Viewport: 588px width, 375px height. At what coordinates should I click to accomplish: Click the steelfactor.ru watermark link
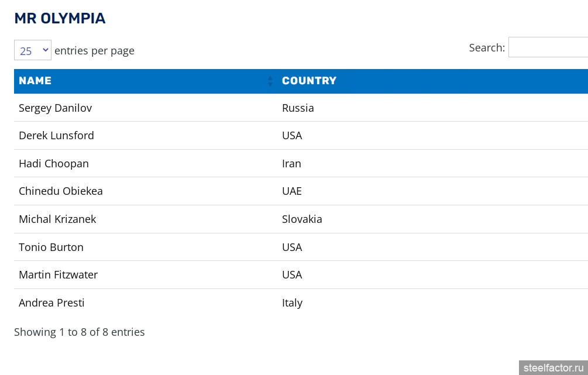pyautogui.click(x=553, y=367)
